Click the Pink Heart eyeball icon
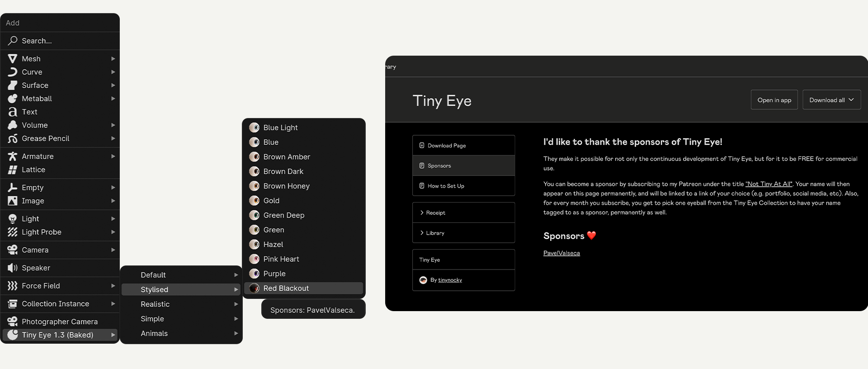Screen dimensions: 868x369 254,259
